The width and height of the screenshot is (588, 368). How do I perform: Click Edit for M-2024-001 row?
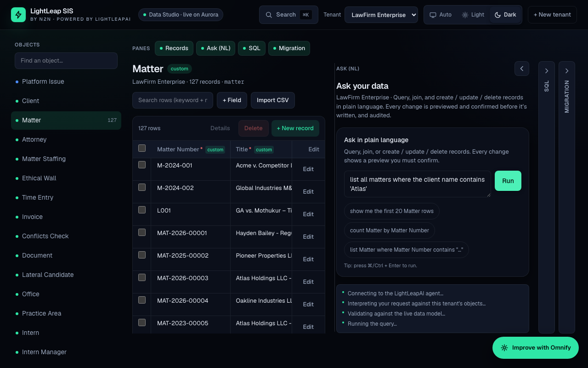pyautogui.click(x=308, y=169)
